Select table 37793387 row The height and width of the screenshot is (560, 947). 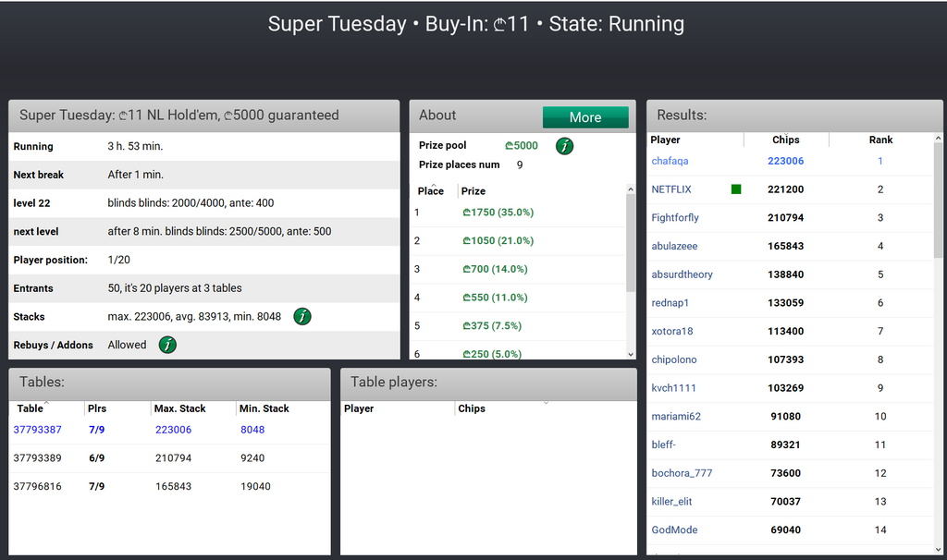170,430
